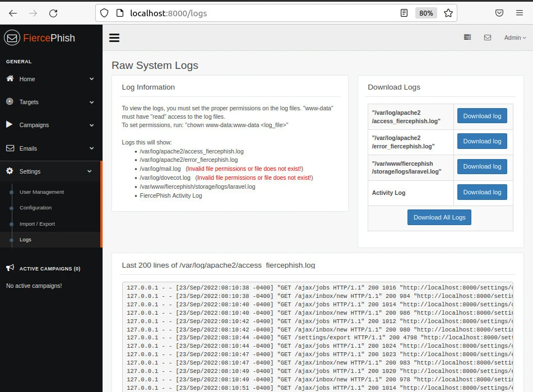Open the inbox envelope icon in top bar

[488, 38]
